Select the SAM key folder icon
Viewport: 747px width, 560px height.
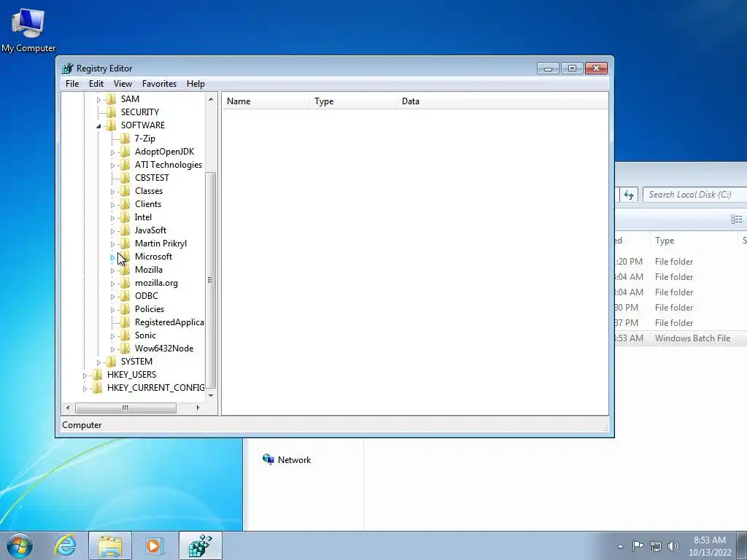pos(111,99)
